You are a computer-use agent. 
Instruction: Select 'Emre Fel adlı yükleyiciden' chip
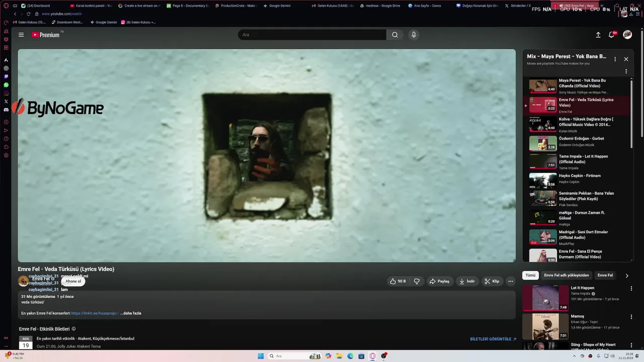pyautogui.click(x=567, y=276)
